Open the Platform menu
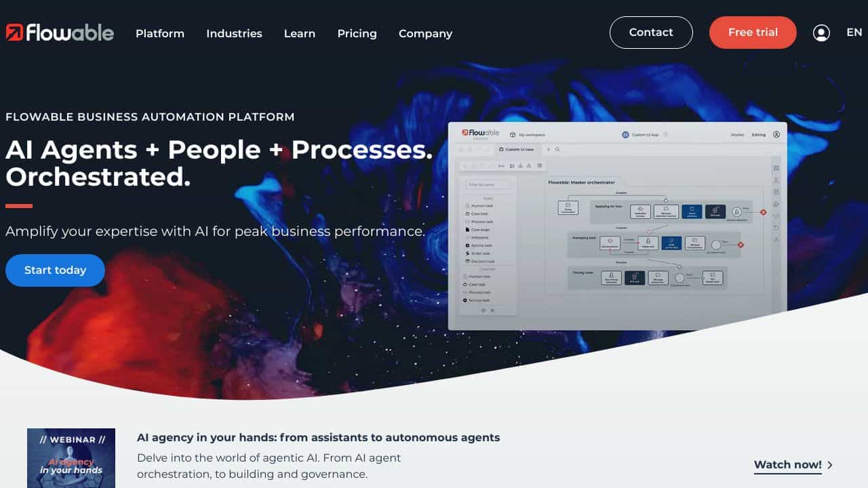Image resolution: width=868 pixels, height=488 pixels. click(x=160, y=33)
